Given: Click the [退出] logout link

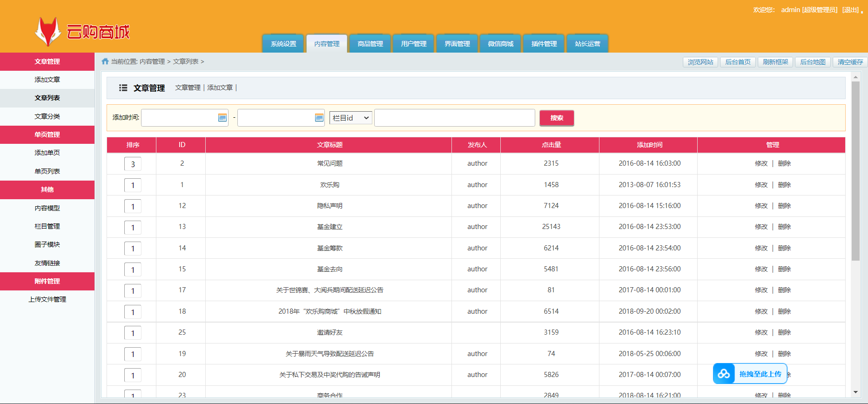Looking at the screenshot, I should click(851, 10).
